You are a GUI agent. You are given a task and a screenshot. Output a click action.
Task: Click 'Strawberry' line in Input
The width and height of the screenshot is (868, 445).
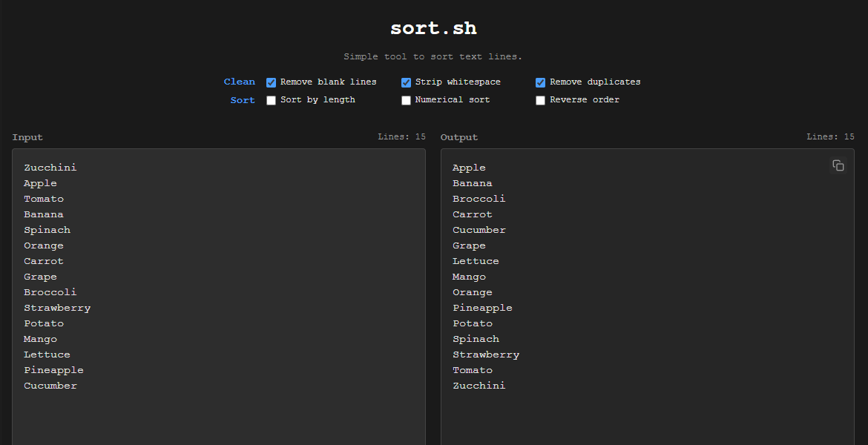click(x=57, y=308)
